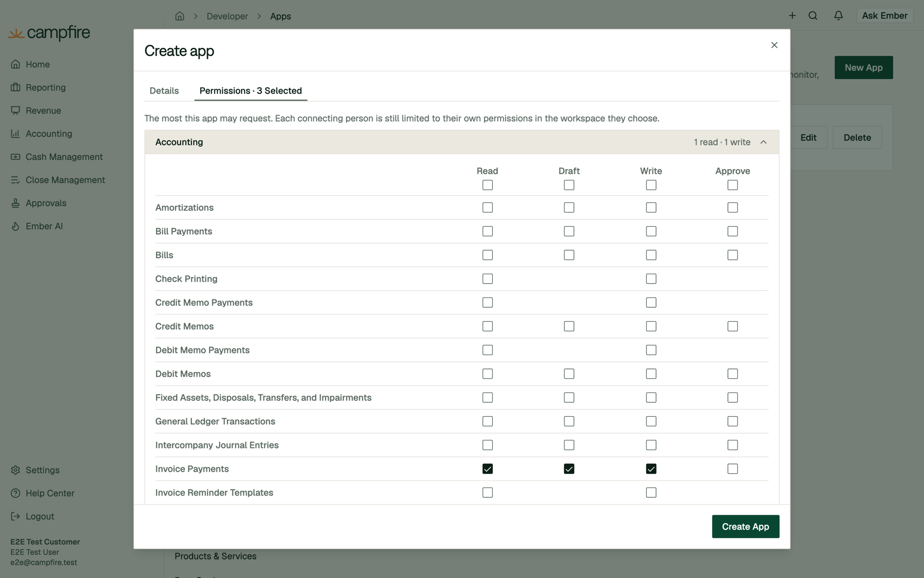The image size is (924, 578).
Task: Click the Accounting sidebar chart icon
Action: [15, 134]
